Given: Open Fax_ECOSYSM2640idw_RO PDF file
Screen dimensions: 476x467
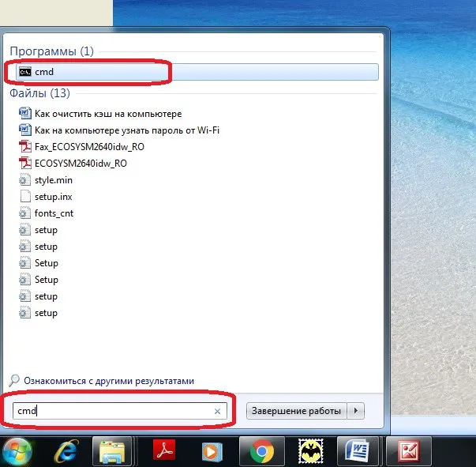Looking at the screenshot, I should click(89, 147).
